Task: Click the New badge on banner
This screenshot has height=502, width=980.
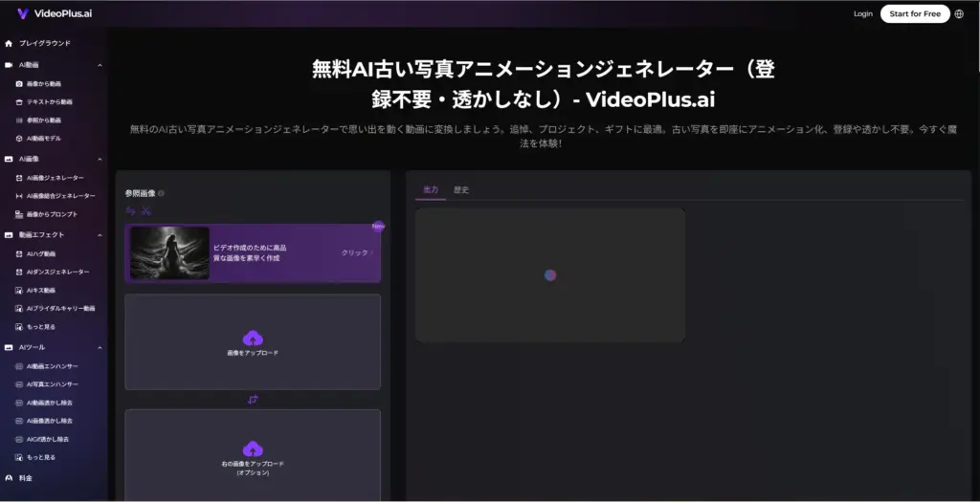Action: [378, 226]
